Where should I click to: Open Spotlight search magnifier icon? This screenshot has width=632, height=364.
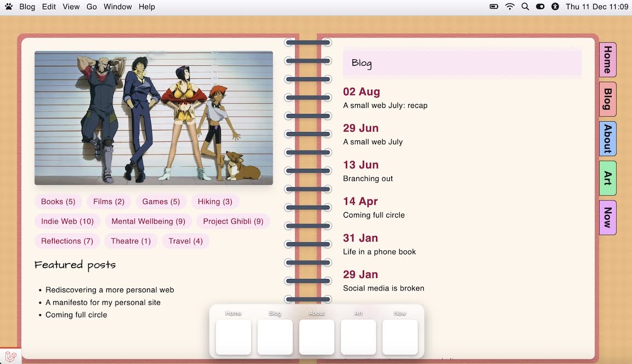(x=525, y=7)
